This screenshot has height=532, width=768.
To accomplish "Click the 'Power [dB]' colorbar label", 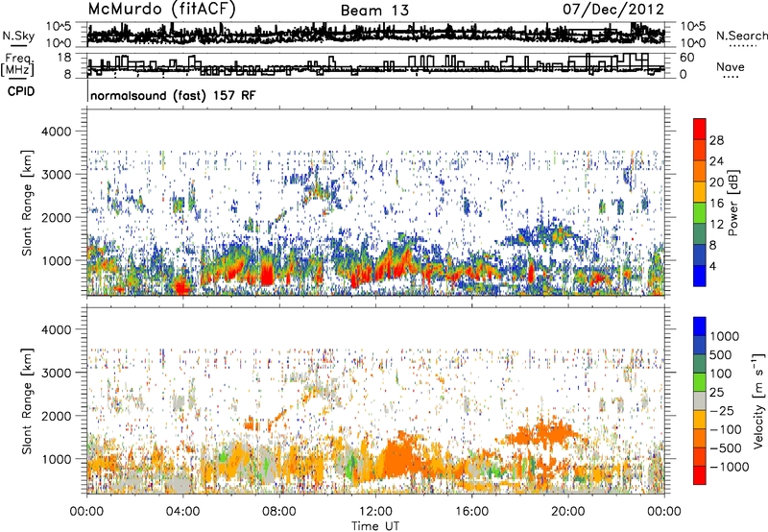I will click(733, 203).
